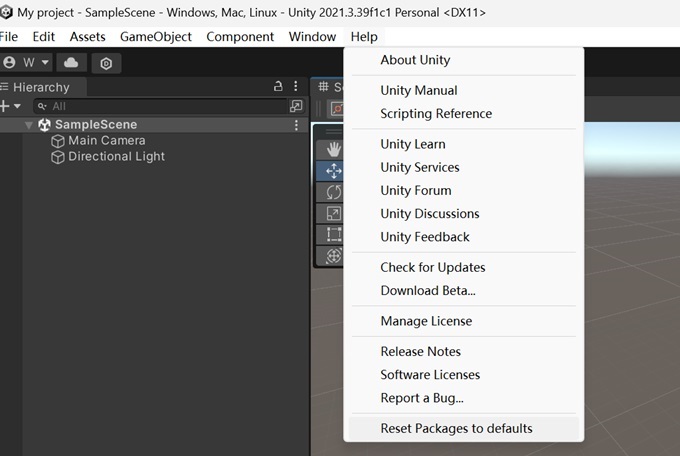Viewport: 680px width, 456px height.
Task: Open SampleScene options kebab menu
Action: point(296,125)
